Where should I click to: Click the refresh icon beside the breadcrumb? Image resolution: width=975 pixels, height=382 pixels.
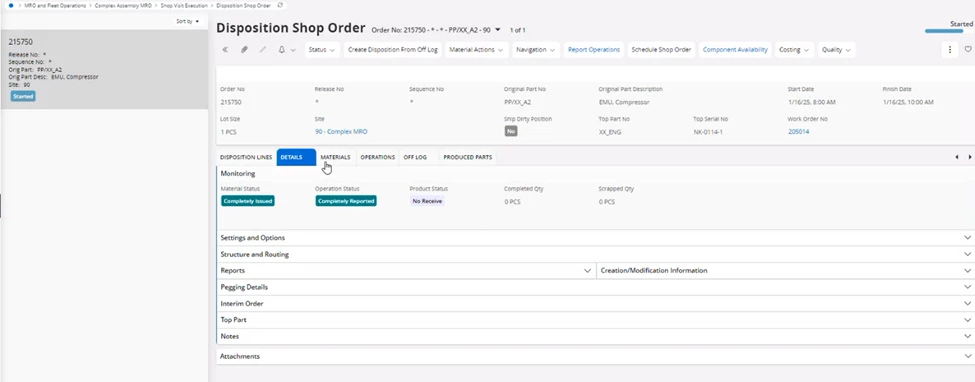(280, 5)
